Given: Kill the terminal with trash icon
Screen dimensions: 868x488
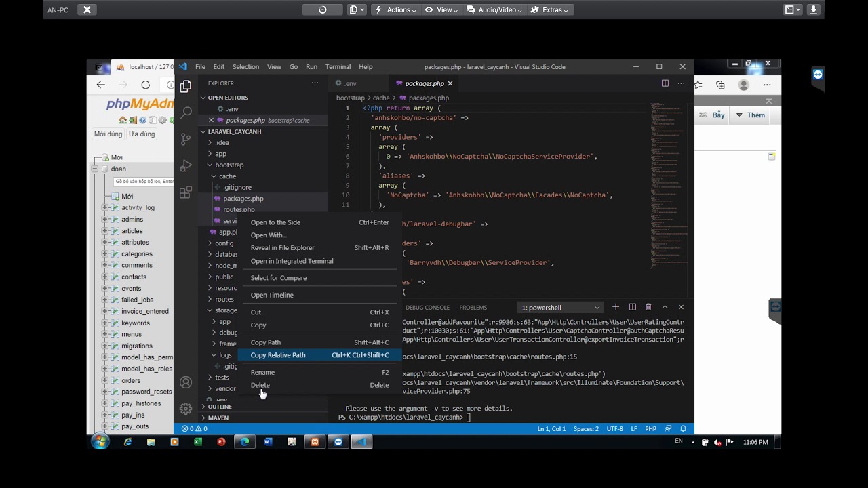Looking at the screenshot, I should pos(648,307).
